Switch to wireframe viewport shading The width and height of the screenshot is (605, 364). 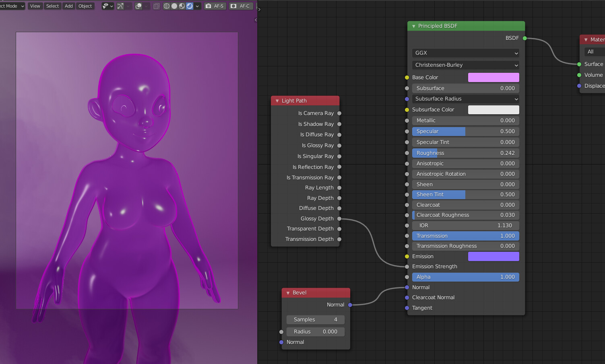click(167, 6)
